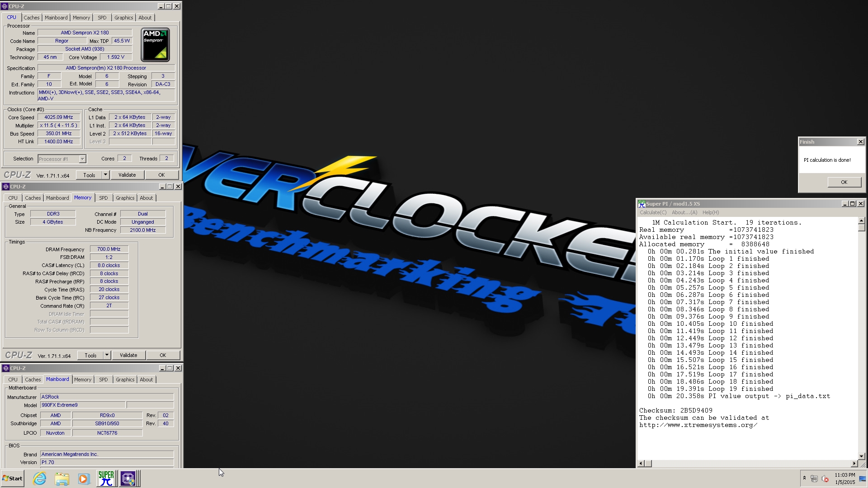Open Graphics tab in top CPU-Z window
Screen dimensions: 868x488
[124, 18]
